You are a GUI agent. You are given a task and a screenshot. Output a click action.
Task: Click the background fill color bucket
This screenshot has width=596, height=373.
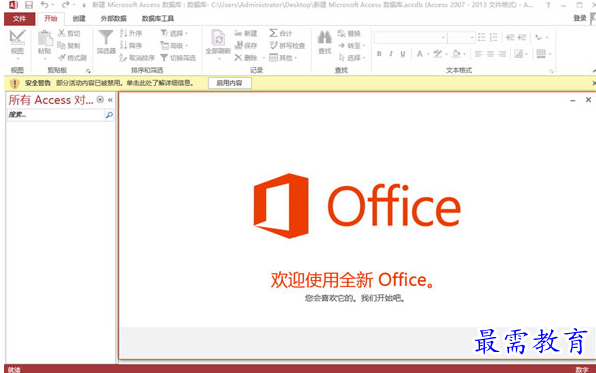click(x=457, y=54)
